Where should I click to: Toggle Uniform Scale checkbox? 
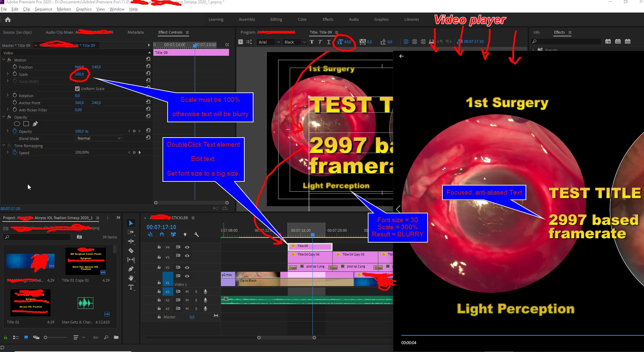coord(77,89)
